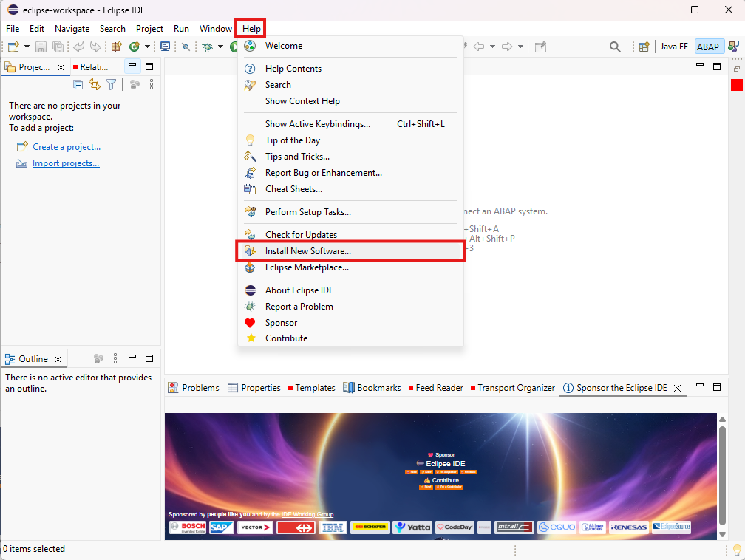Open the Edit menu
The width and height of the screenshot is (745, 560).
point(37,29)
